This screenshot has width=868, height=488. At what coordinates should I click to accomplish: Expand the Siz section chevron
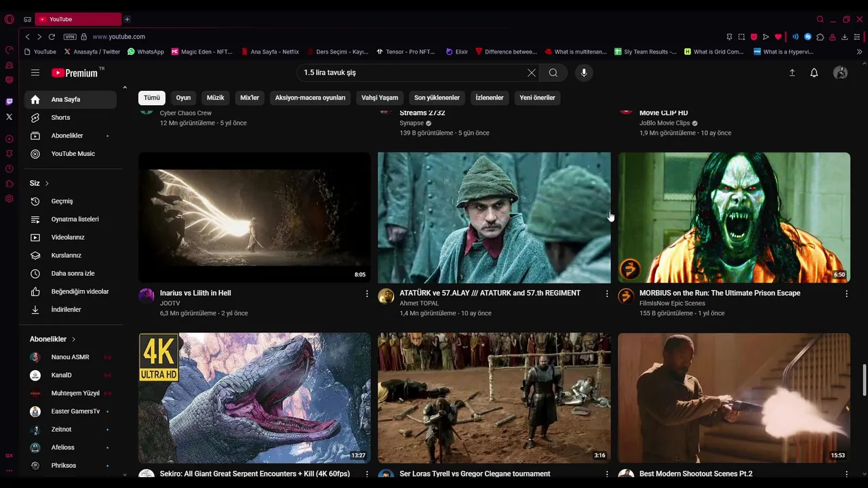pos(47,183)
